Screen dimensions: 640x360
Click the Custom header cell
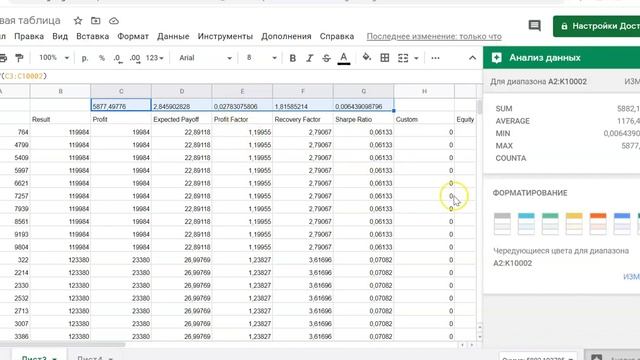coord(424,119)
